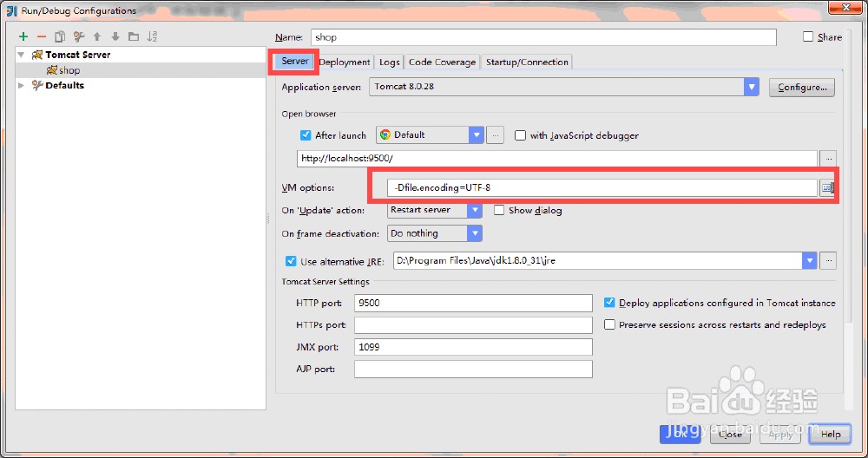Browse for an alternative JRE path
Image resolution: width=868 pixels, height=458 pixels.
coord(827,260)
